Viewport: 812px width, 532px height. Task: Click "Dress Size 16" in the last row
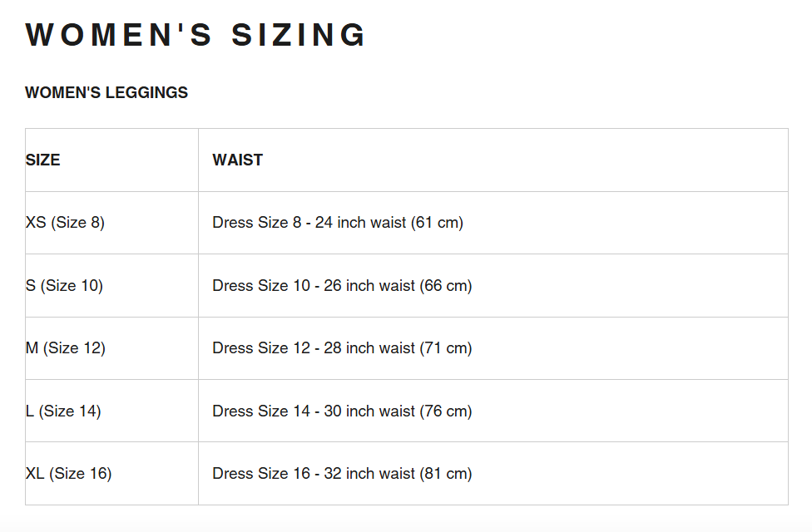260,474
